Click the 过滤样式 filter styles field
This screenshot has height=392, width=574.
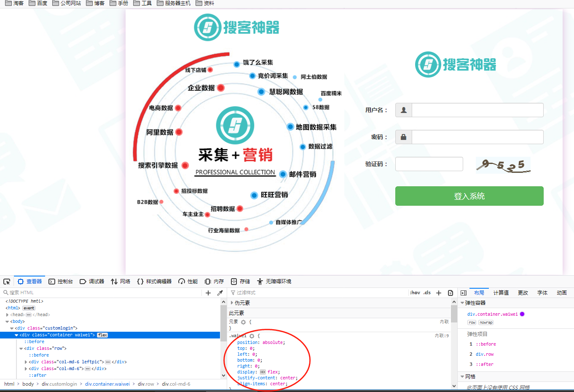318,293
